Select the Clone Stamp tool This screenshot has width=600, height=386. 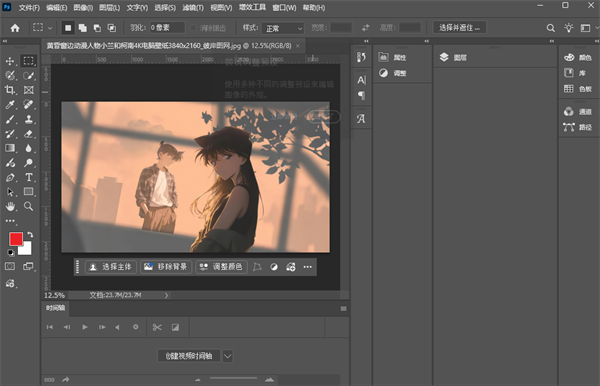(29, 119)
